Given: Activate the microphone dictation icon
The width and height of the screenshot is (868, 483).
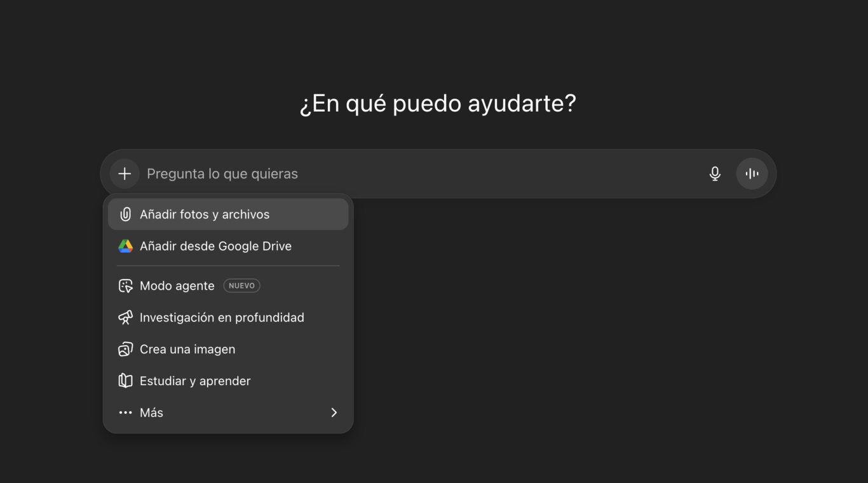Looking at the screenshot, I should click(715, 173).
